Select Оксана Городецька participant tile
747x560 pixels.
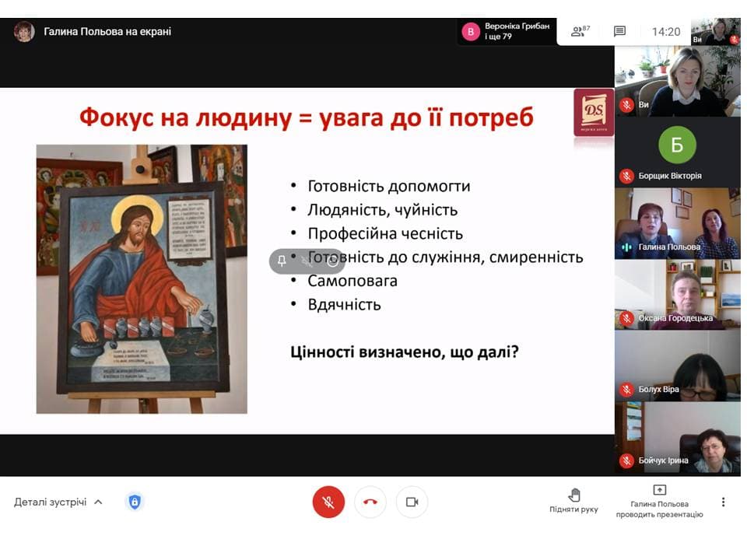coord(678,295)
